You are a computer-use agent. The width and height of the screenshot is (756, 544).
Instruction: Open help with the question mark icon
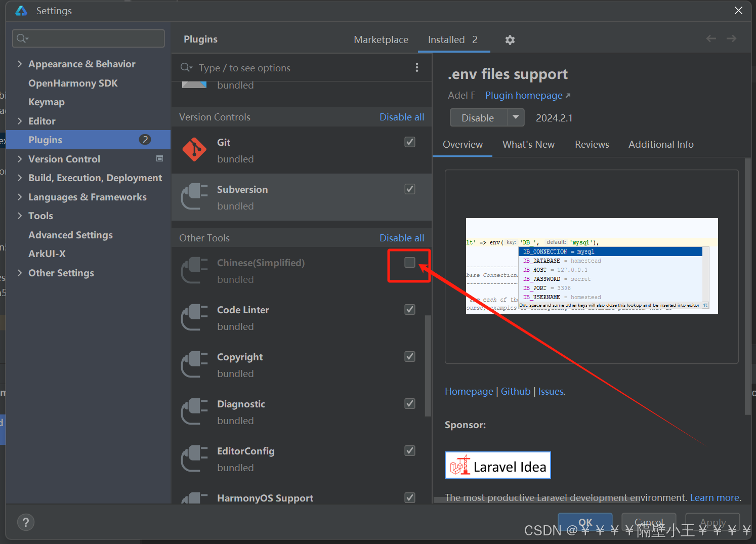[x=26, y=522]
